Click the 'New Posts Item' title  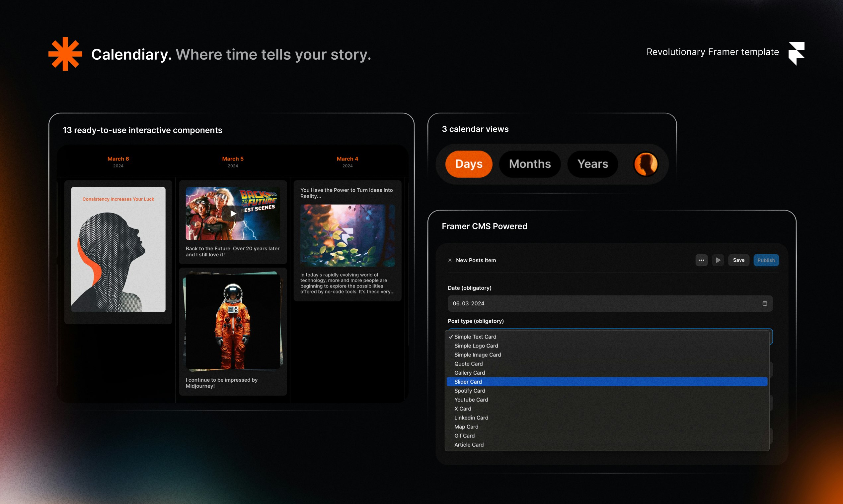[x=476, y=260]
